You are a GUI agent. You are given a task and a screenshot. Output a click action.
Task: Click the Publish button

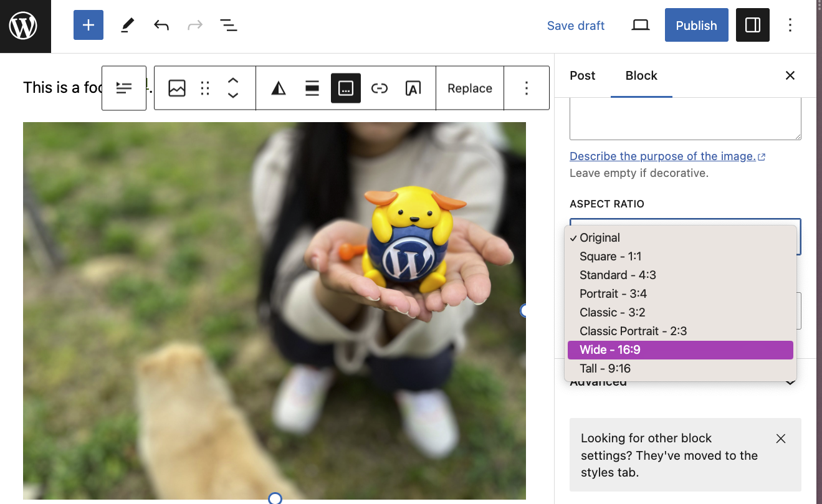click(x=696, y=26)
